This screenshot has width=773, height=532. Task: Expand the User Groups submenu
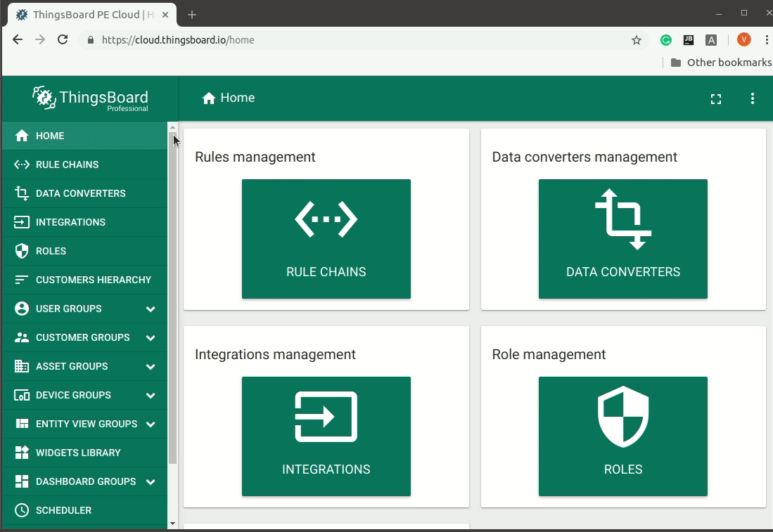tap(151, 309)
